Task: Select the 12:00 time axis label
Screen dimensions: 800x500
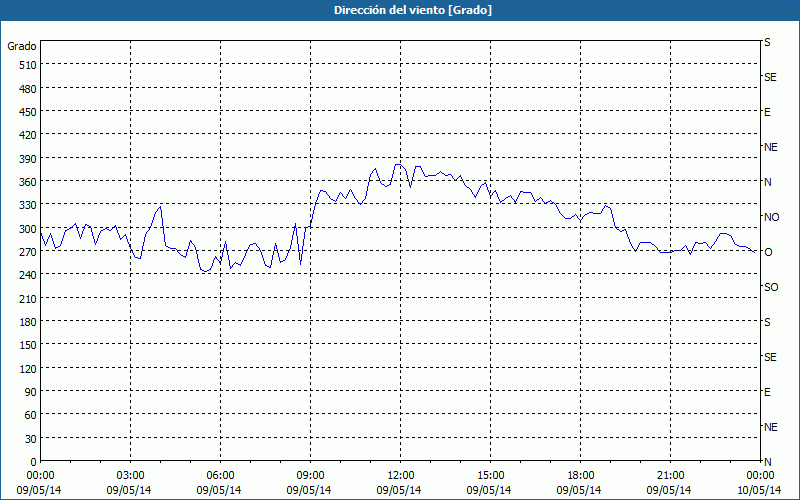Action: click(401, 476)
